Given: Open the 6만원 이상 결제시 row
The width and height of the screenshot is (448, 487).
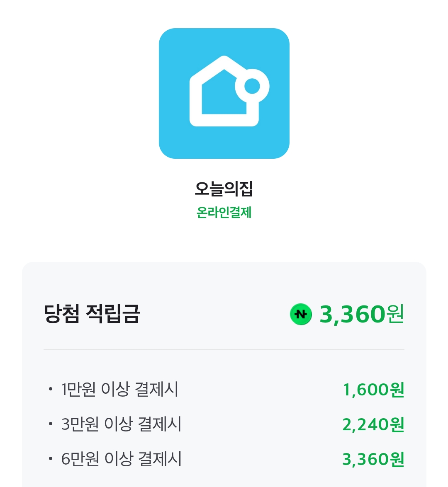Looking at the screenshot, I should point(224,459).
